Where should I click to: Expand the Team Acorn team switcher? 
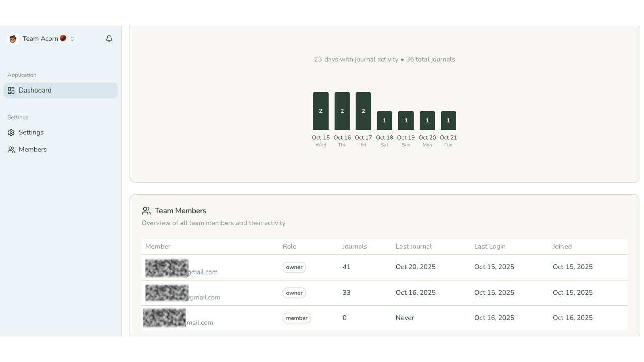(41, 39)
